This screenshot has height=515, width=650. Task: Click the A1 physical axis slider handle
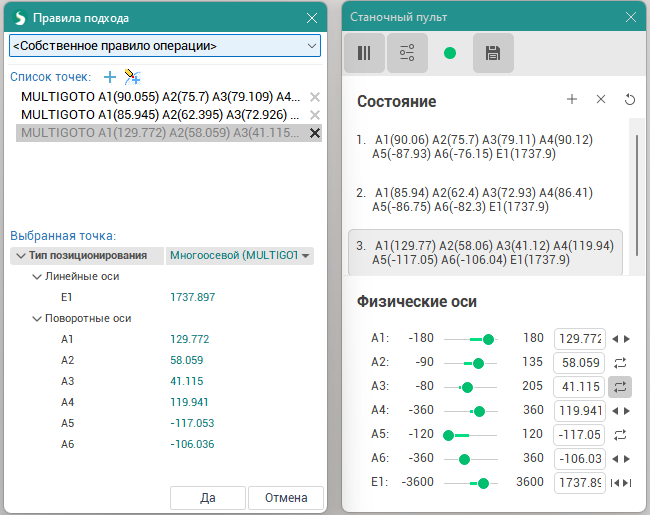(x=488, y=339)
